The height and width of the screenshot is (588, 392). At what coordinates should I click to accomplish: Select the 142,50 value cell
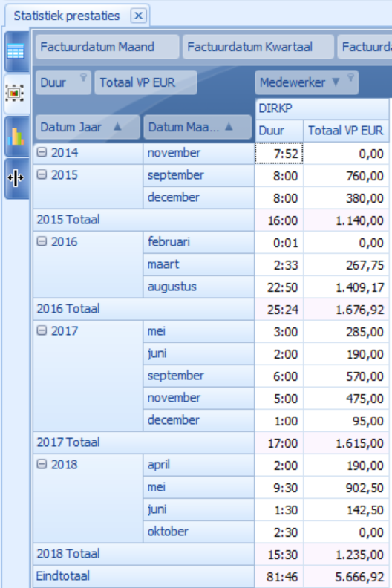tap(346, 509)
